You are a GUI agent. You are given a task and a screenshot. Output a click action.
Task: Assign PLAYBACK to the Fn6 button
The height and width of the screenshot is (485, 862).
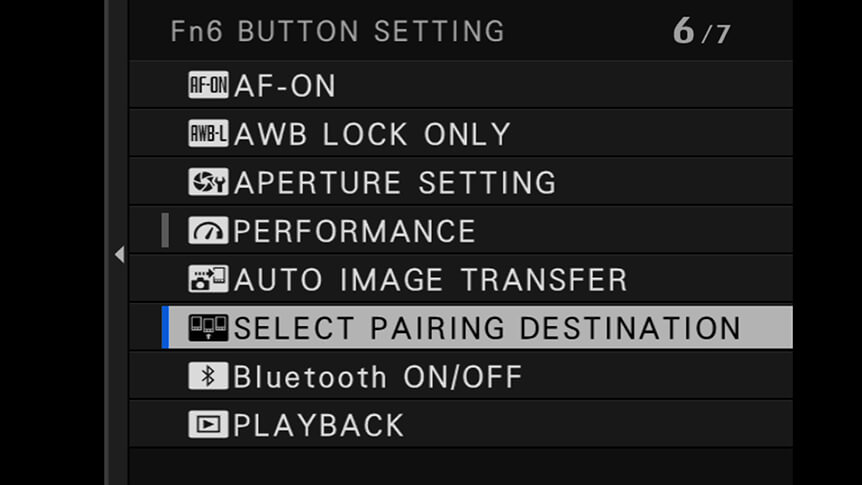319,425
